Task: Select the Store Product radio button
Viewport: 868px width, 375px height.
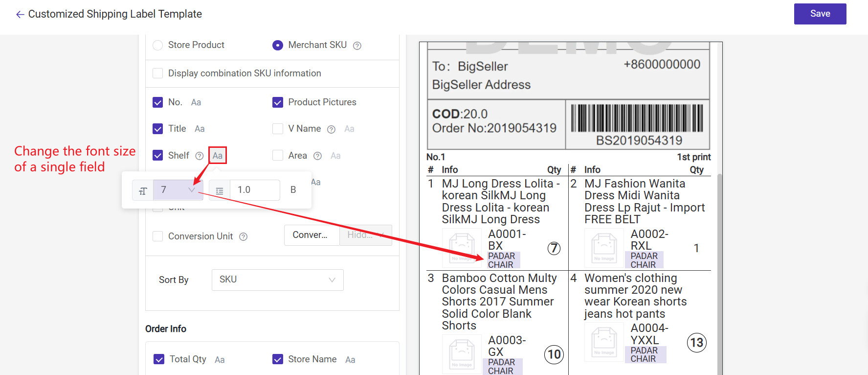Action: 157,45
